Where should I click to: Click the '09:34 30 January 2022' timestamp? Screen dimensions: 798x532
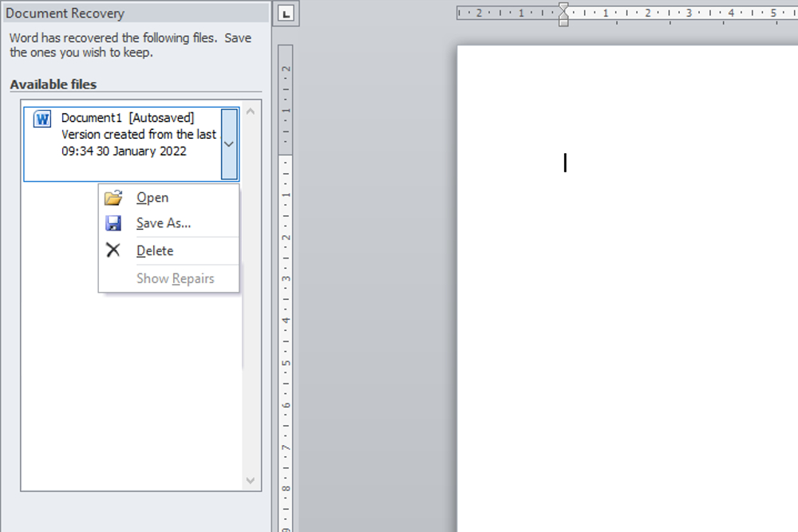pos(124,151)
